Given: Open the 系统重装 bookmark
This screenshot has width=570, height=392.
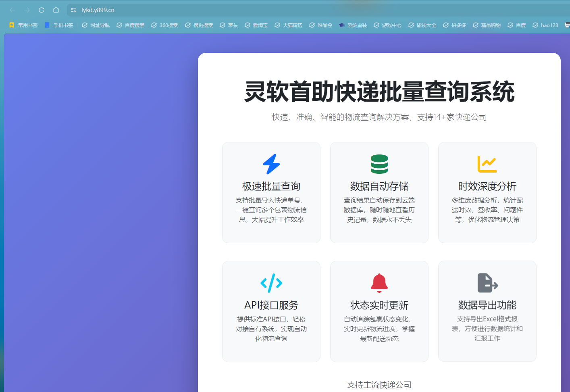Looking at the screenshot, I should pyautogui.click(x=353, y=25).
